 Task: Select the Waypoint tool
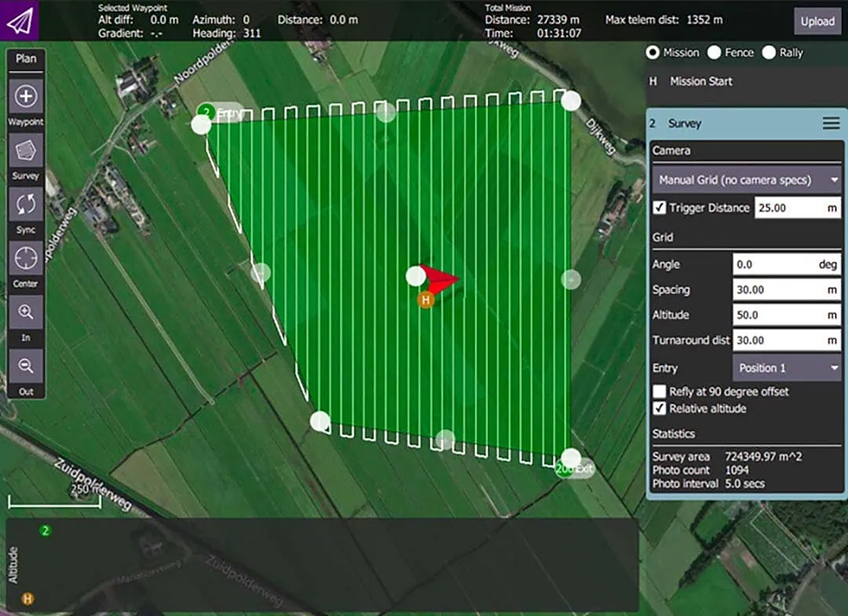25,97
